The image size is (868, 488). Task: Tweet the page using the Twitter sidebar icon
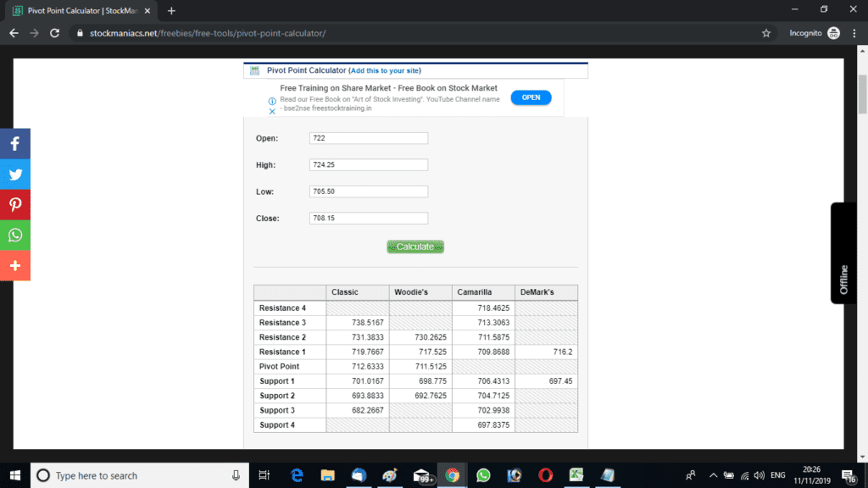pos(14,174)
